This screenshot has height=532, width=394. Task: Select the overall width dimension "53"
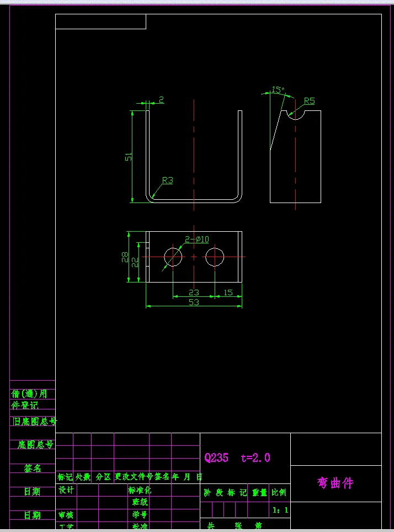pos(194,302)
